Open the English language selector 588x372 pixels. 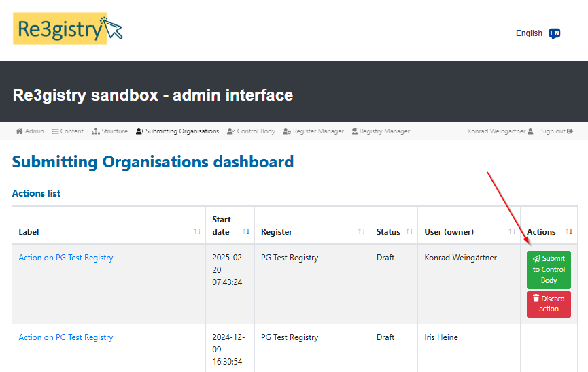pyautogui.click(x=529, y=33)
